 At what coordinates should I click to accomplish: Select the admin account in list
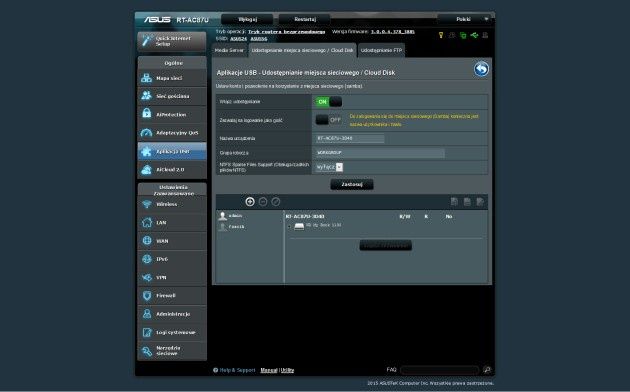(231, 216)
